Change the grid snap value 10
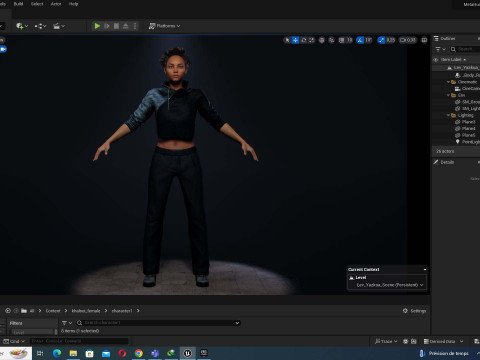Image resolution: width=480 pixels, height=360 pixels. point(349,40)
